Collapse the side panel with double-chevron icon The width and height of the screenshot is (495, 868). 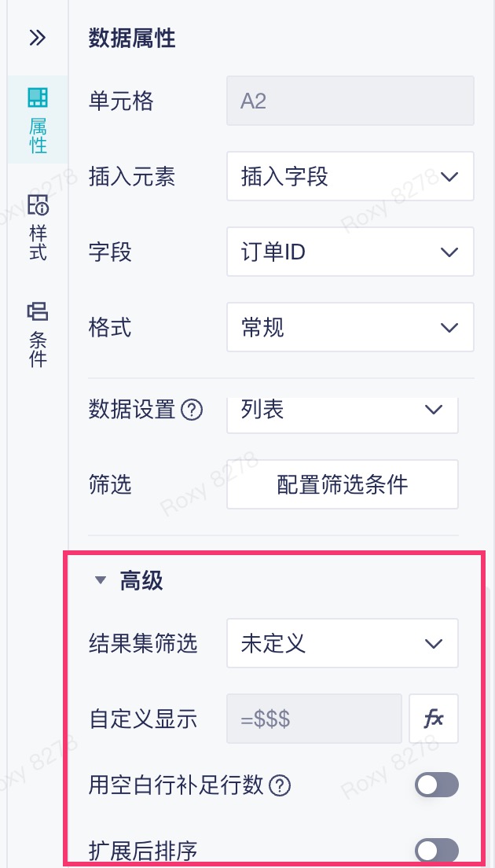[37, 38]
